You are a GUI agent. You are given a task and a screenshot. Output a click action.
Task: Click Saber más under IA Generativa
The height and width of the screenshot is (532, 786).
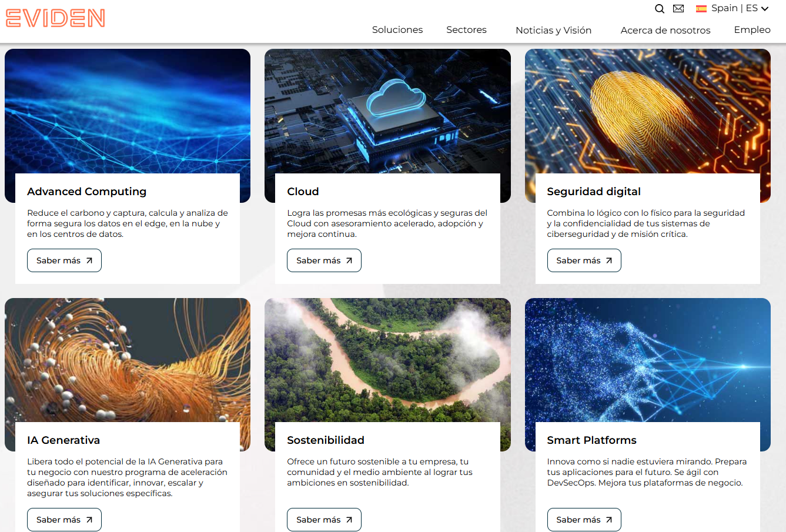pyautogui.click(x=64, y=520)
